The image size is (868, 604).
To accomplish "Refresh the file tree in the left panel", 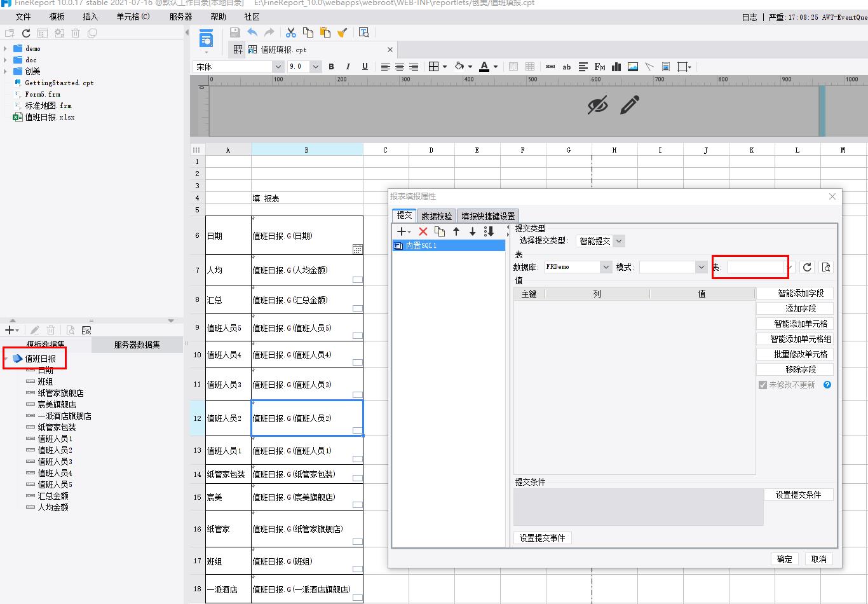I will [26, 33].
